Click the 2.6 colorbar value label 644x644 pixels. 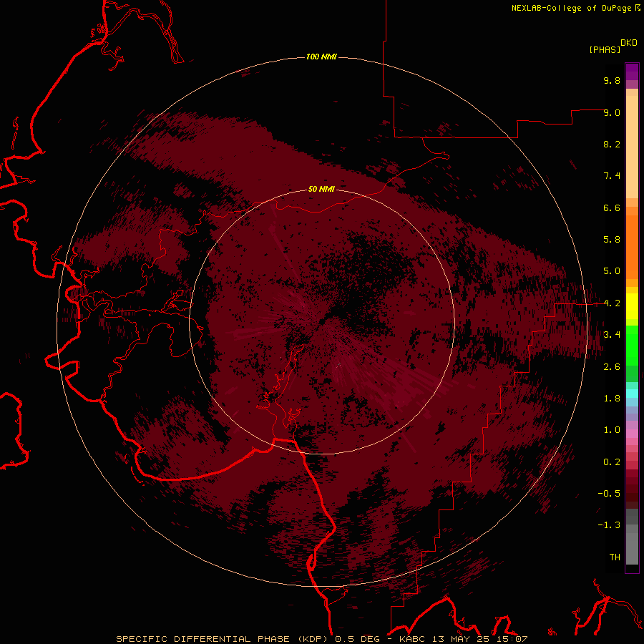tap(612, 367)
